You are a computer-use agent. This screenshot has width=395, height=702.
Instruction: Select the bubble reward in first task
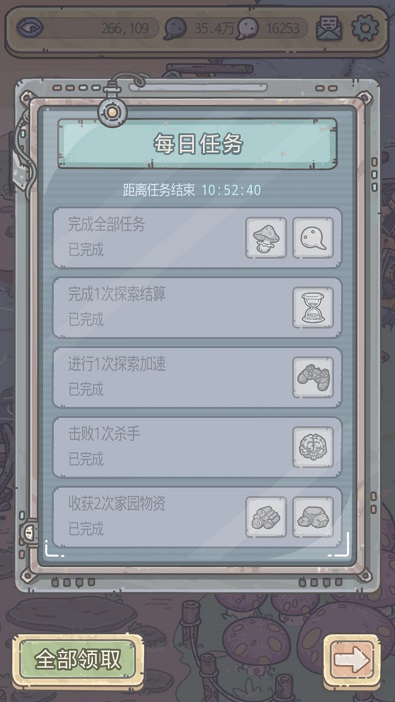(x=313, y=238)
